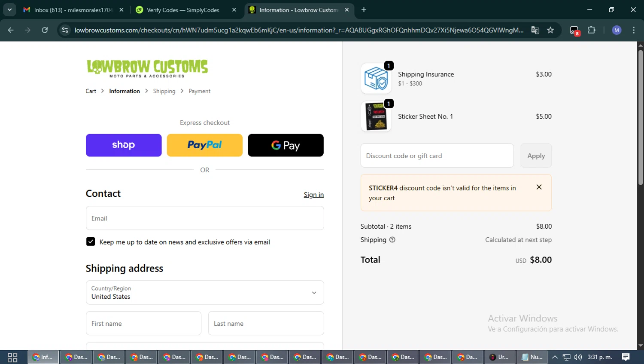Open the taskbar item labeled Ur...
Viewport: 644px width, 364px height.
coord(499,357)
